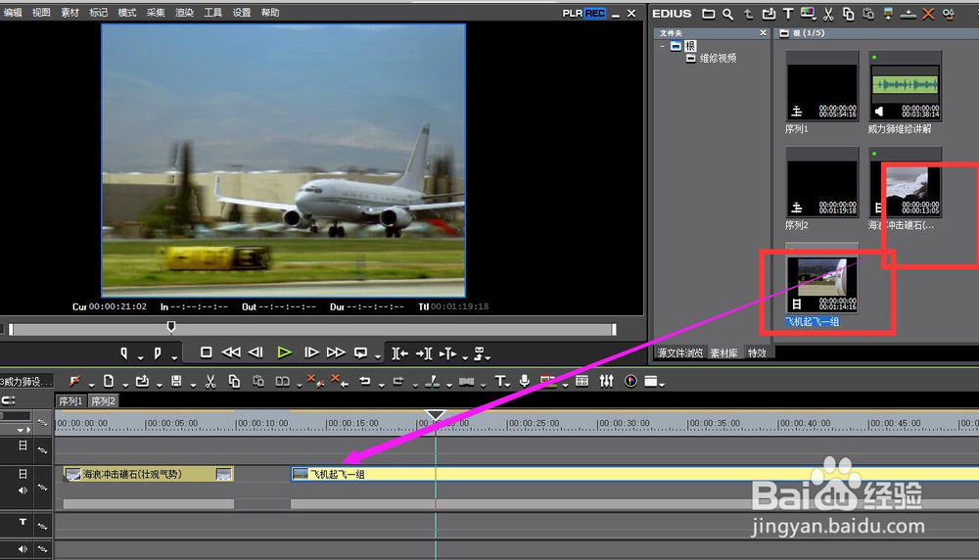Click the Show in Player icon in bin toolbar
The height and width of the screenshot is (560, 979).
click(889, 14)
